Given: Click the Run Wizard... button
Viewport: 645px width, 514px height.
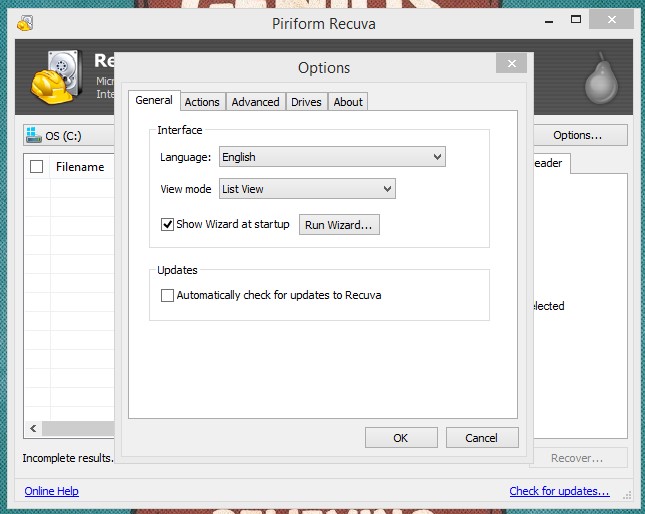Looking at the screenshot, I should point(339,225).
